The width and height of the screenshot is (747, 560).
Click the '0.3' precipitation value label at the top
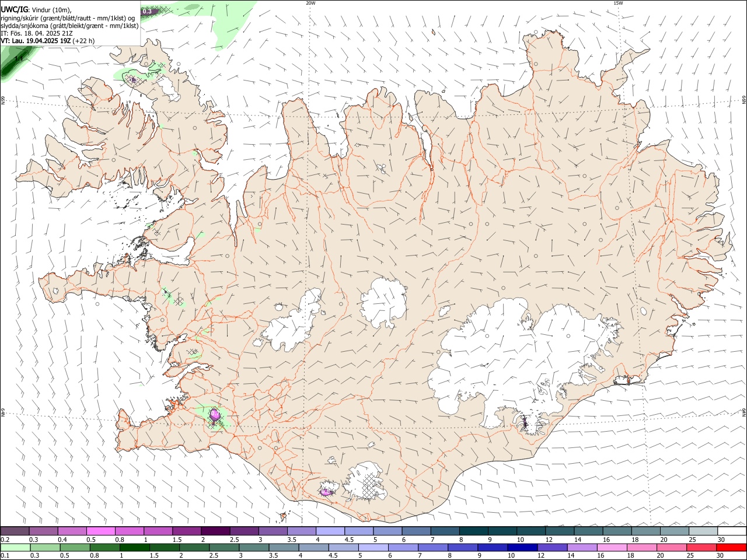tap(147, 11)
